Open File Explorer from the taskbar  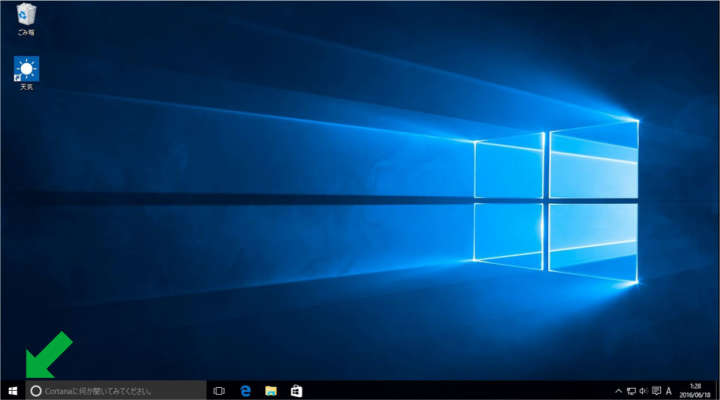(x=271, y=391)
